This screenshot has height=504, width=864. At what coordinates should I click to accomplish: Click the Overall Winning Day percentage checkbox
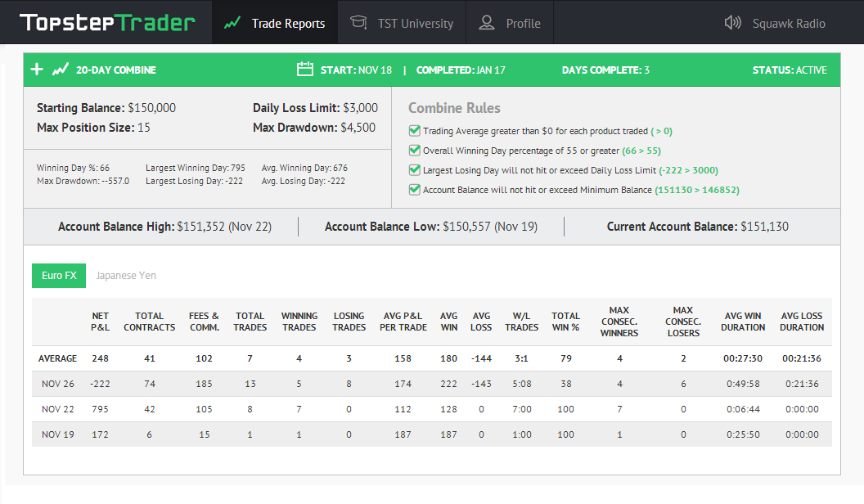[414, 151]
